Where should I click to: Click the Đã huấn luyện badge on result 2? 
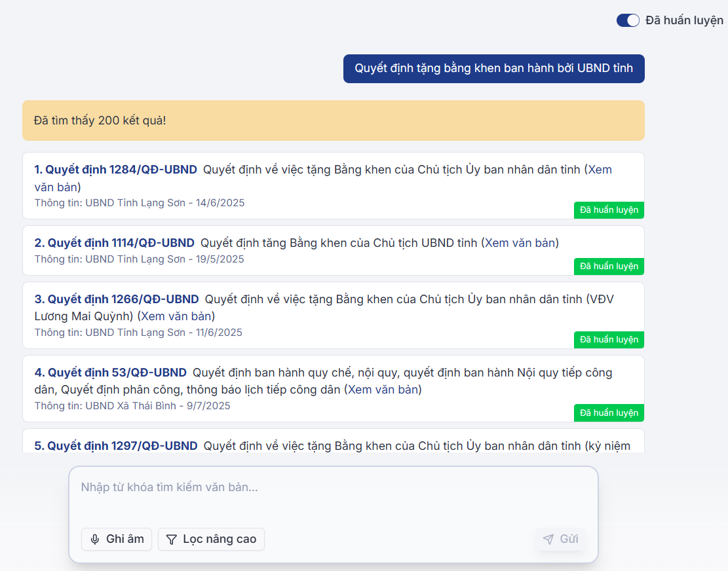[609, 267]
